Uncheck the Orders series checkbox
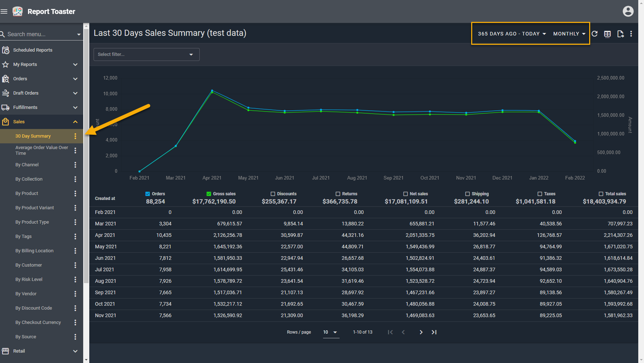 [147, 194]
